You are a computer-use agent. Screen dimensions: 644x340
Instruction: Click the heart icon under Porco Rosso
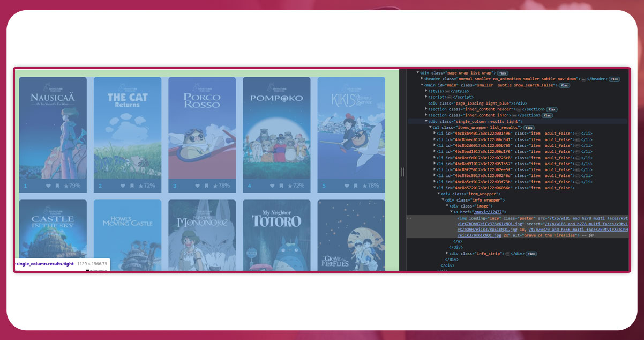197,186
